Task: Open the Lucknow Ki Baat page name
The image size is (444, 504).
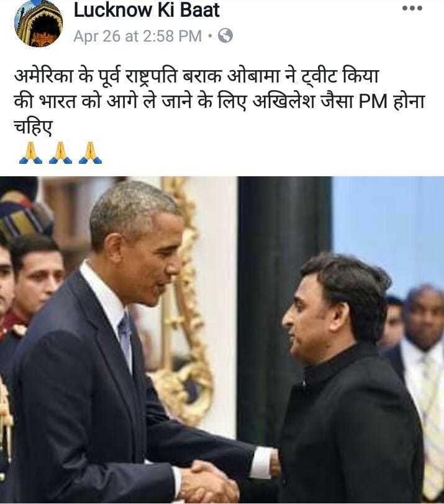Action: pyautogui.click(x=147, y=11)
